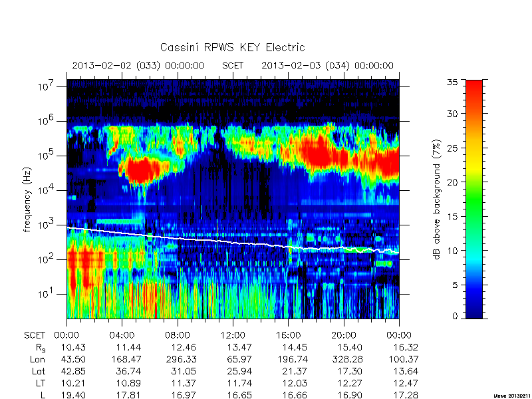Click the LT value '10.89'
This screenshot has width=532, height=399.
click(128, 383)
